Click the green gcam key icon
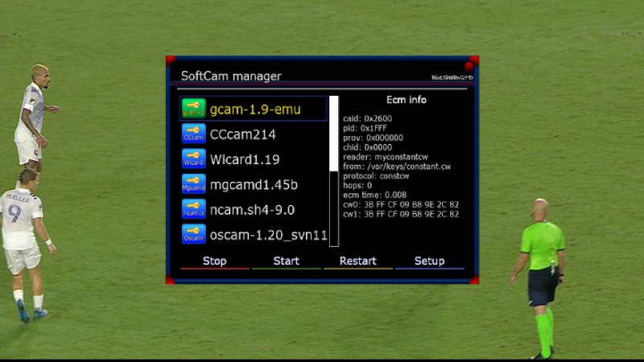 [x=193, y=109]
